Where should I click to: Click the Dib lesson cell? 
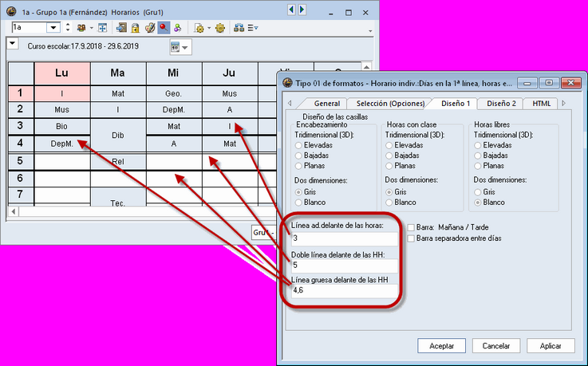coord(118,136)
